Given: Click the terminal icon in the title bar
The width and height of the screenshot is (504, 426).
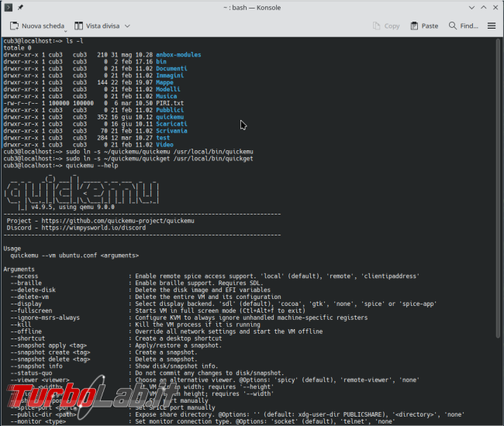Looking at the screenshot, I should (x=9, y=8).
